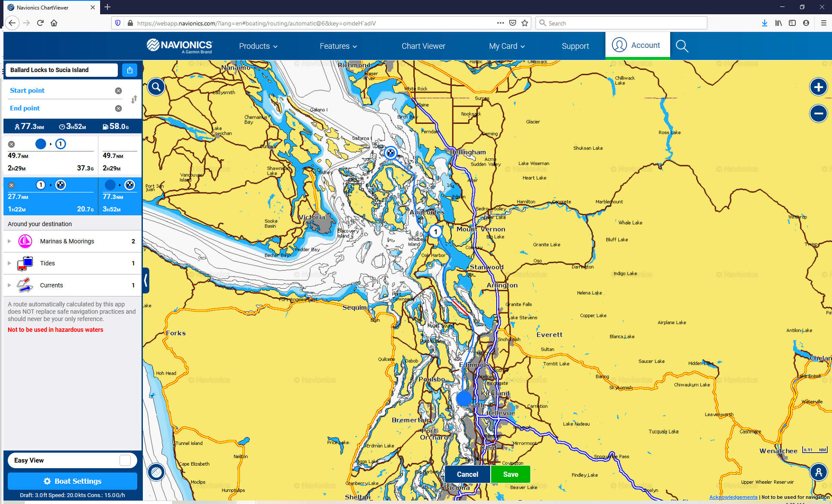Click waypoint 1 marker on map
The image size is (832, 504).
tap(436, 232)
